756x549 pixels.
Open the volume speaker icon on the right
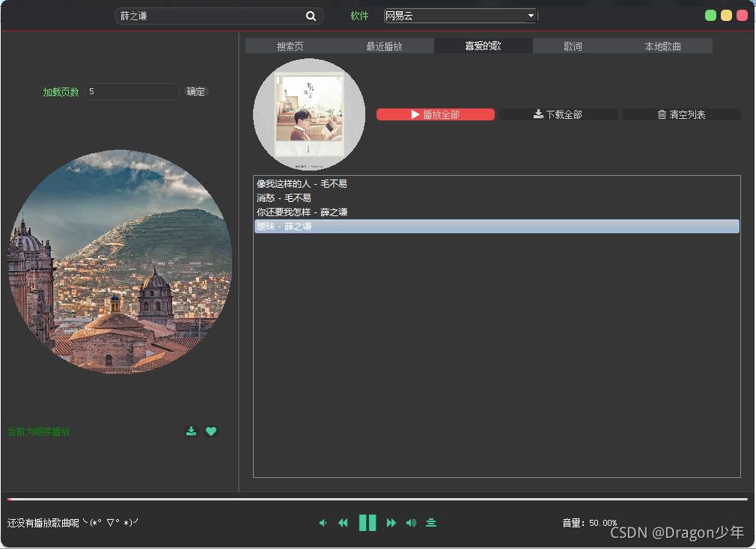(x=410, y=523)
